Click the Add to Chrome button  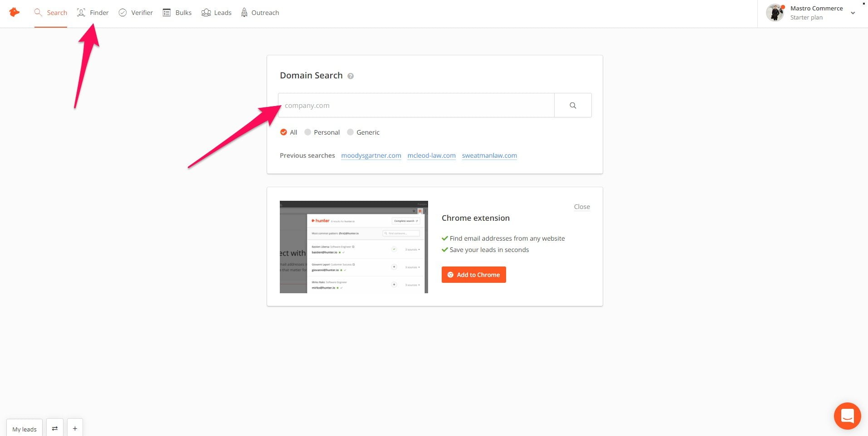[473, 275]
